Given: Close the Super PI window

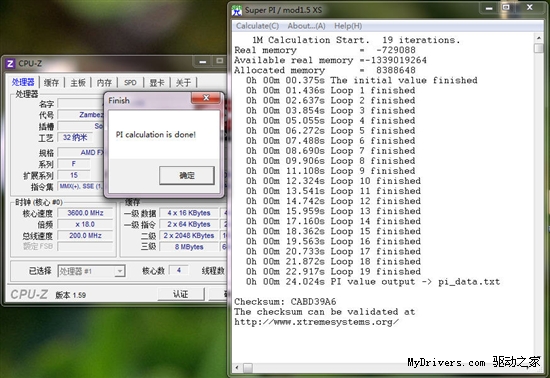Looking at the screenshot, I should (530, 8).
